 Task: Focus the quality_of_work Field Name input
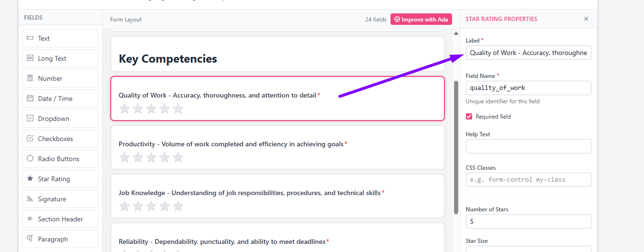[528, 88]
